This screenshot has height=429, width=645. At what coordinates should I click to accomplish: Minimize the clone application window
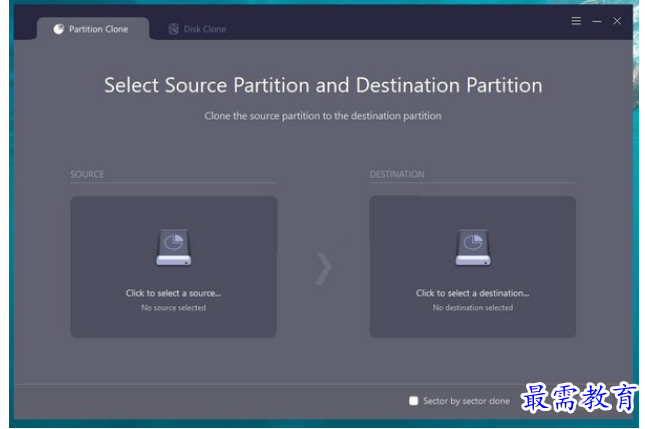[x=596, y=21]
